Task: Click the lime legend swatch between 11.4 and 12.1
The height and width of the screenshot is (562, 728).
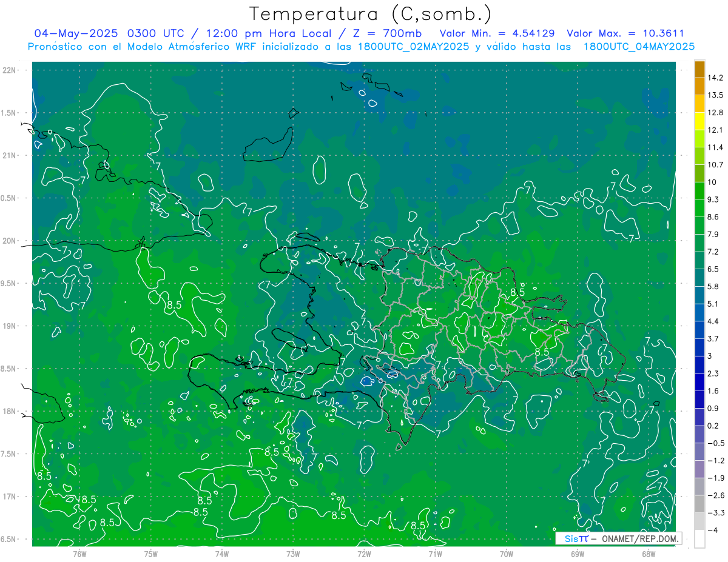Action: [x=699, y=139]
